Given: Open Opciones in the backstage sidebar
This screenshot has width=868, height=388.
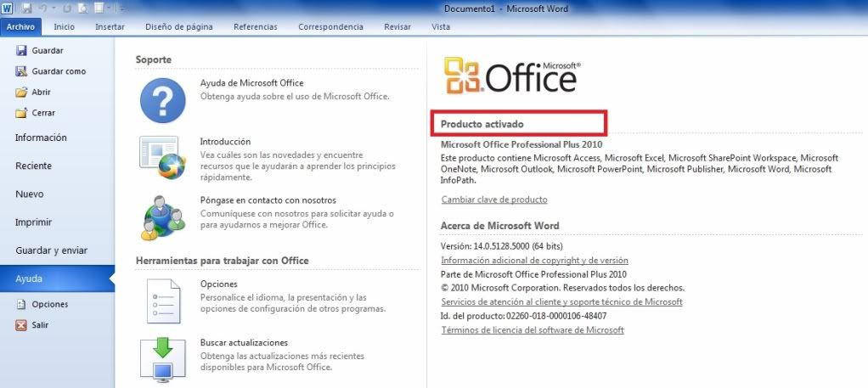Looking at the screenshot, I should 42,304.
